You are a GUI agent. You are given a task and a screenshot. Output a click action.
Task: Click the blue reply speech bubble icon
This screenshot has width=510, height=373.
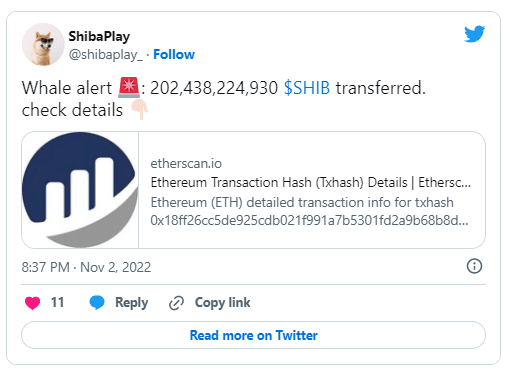tap(97, 303)
